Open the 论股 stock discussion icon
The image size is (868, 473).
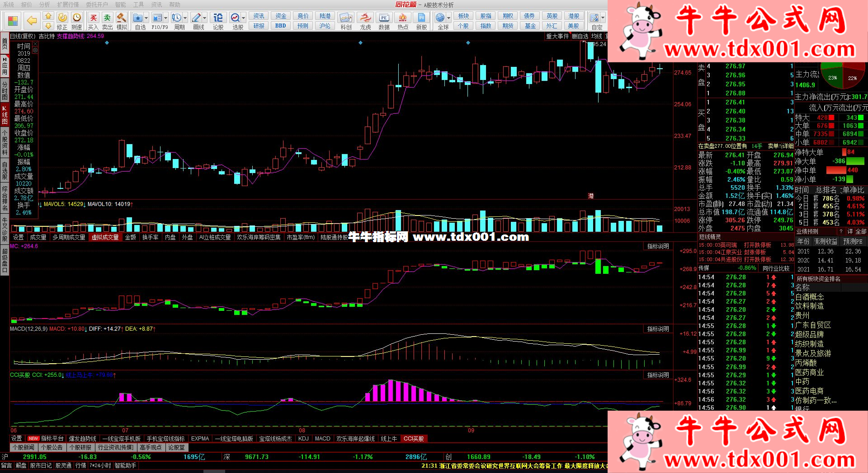pos(218,21)
